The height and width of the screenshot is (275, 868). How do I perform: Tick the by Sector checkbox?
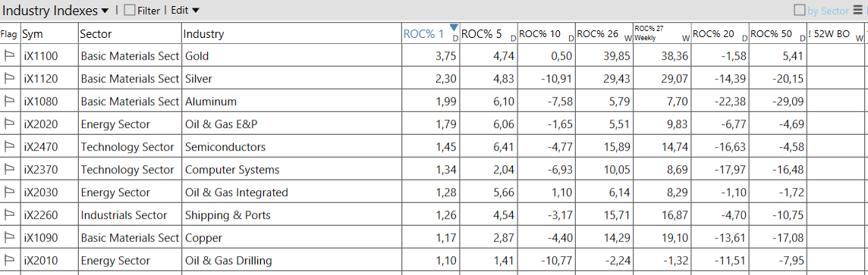pyautogui.click(x=800, y=11)
